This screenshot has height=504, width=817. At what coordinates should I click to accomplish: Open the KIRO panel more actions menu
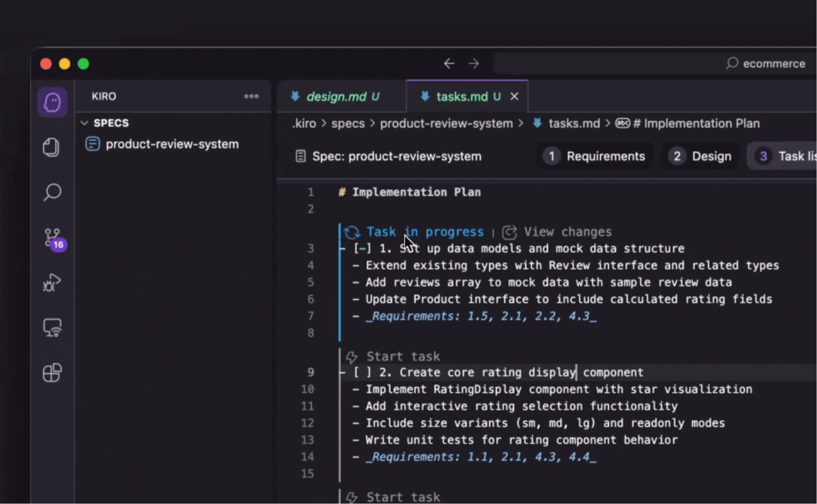tap(251, 96)
